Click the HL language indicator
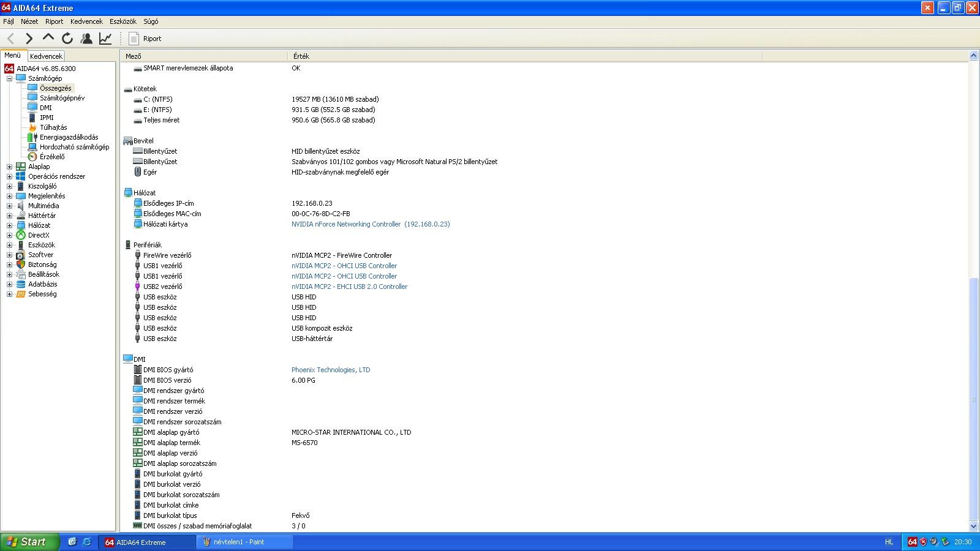This screenshot has width=980, height=551. (x=889, y=542)
